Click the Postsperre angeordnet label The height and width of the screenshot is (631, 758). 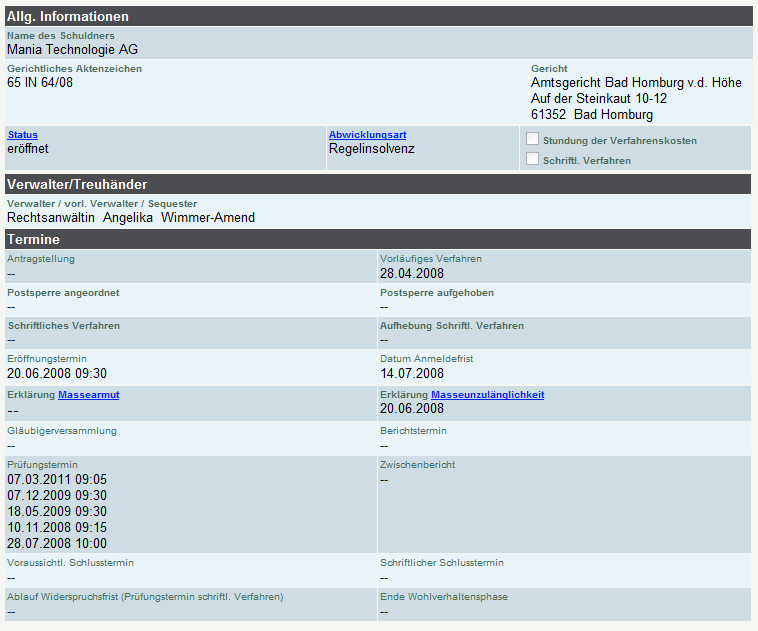point(63,293)
